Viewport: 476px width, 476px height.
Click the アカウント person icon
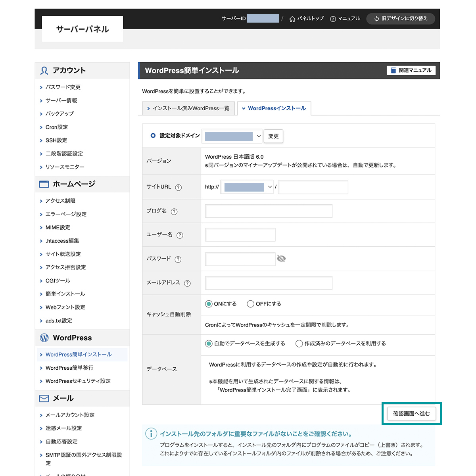[44, 71]
